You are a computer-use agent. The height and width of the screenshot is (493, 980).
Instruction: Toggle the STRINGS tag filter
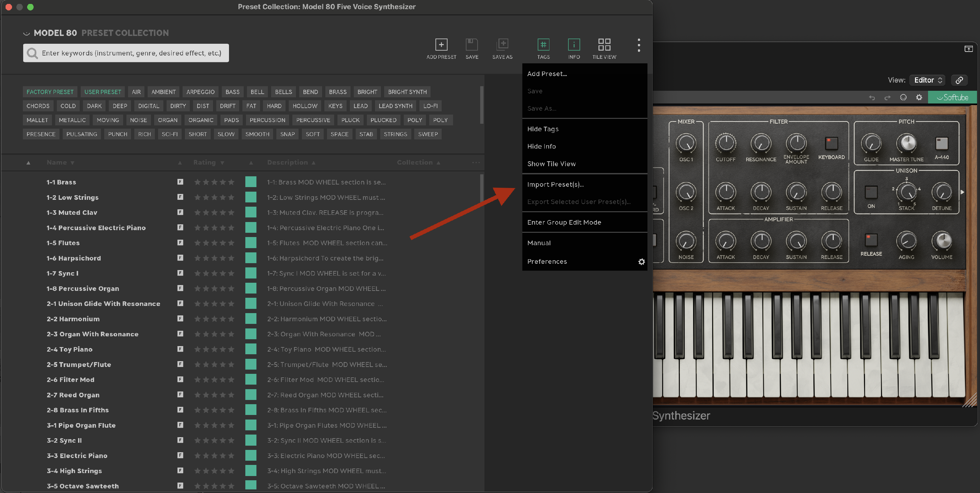tap(395, 134)
